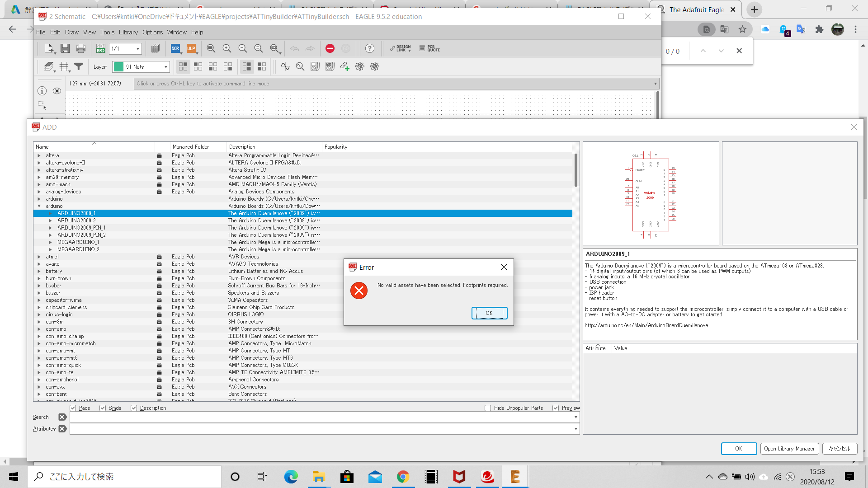Viewport: 868px width, 488px height.
Task: Open a ULP with the ULP icon
Action: point(192,48)
